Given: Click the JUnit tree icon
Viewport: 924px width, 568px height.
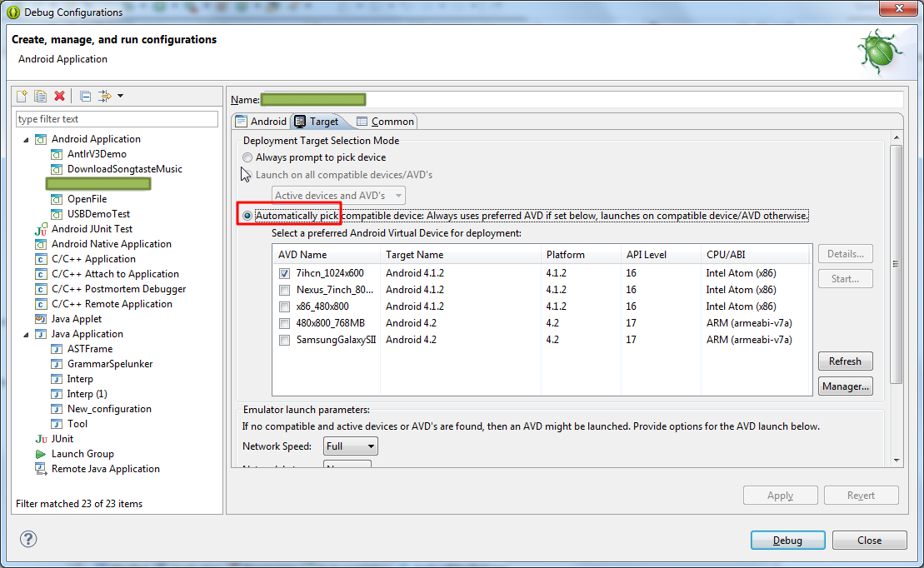Looking at the screenshot, I should pyautogui.click(x=41, y=439).
